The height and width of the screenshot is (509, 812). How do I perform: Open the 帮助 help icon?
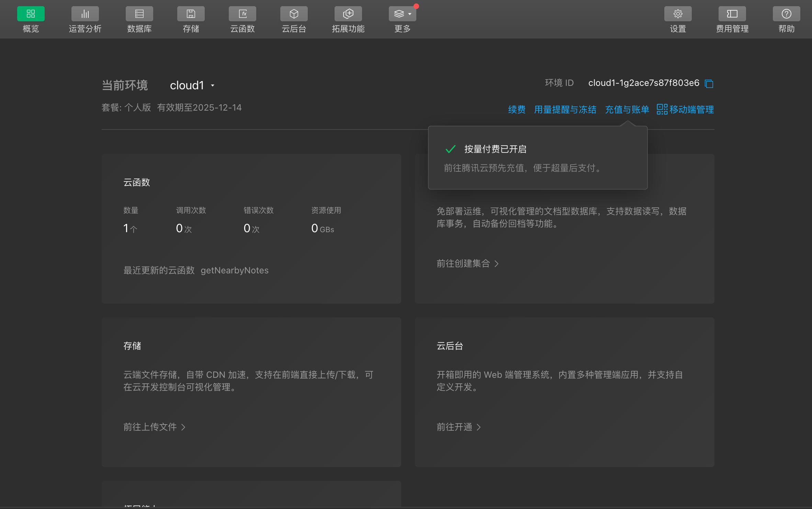pyautogui.click(x=786, y=14)
